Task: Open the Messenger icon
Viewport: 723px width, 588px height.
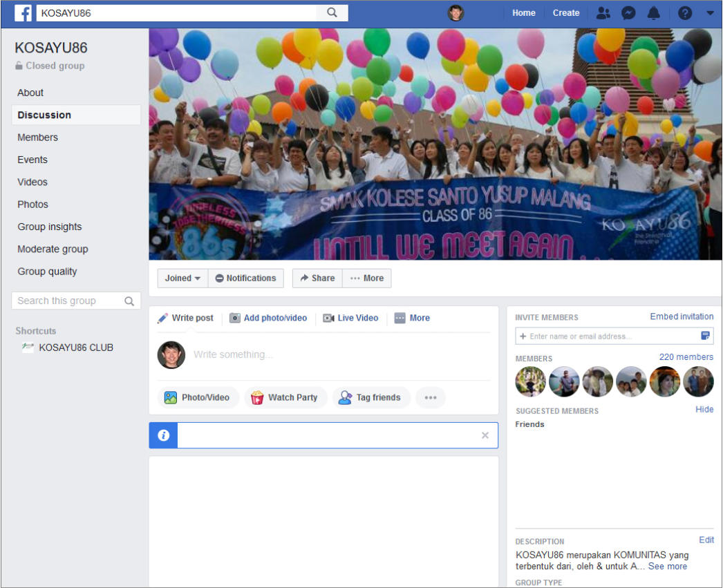Action: (628, 13)
